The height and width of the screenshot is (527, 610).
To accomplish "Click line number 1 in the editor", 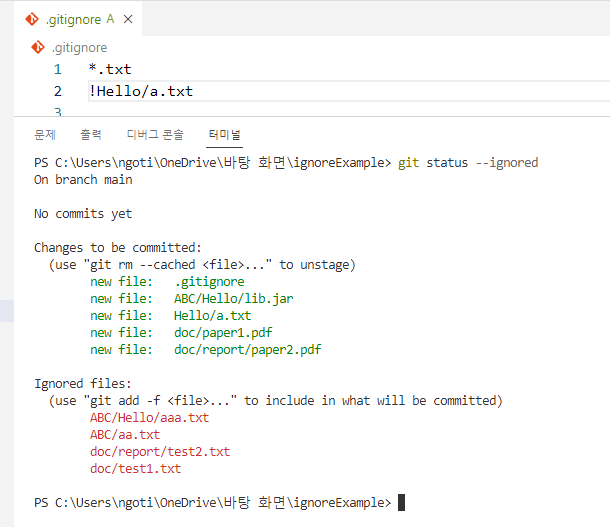I will 58,69.
